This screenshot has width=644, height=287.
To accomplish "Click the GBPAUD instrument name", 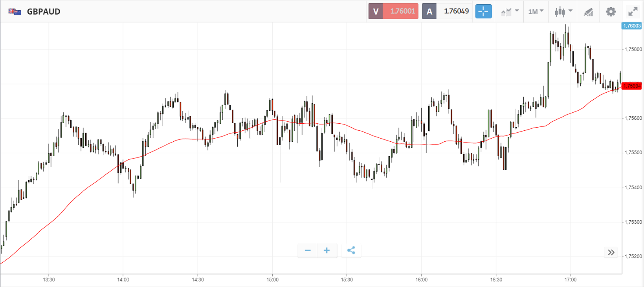I will click(x=44, y=11).
